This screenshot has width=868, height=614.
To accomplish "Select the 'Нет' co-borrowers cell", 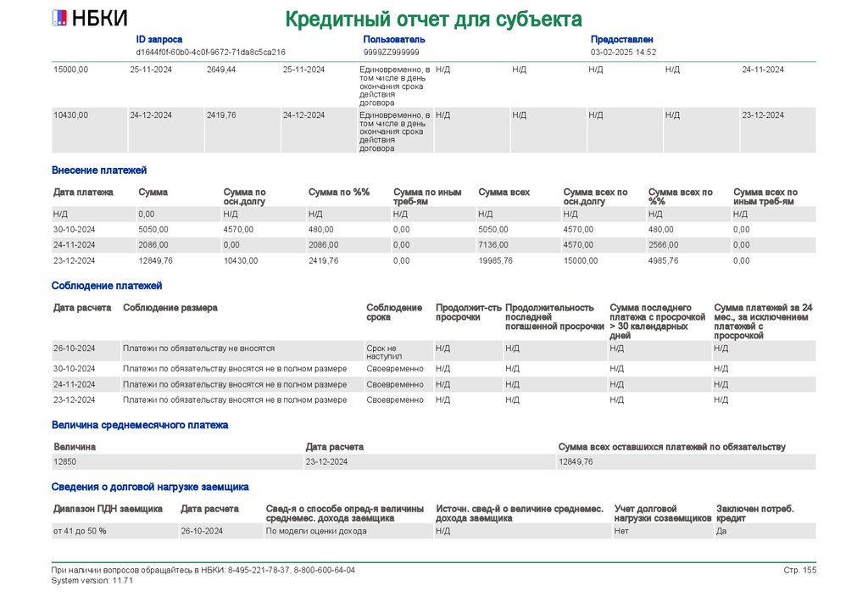I will pyautogui.click(x=621, y=531).
